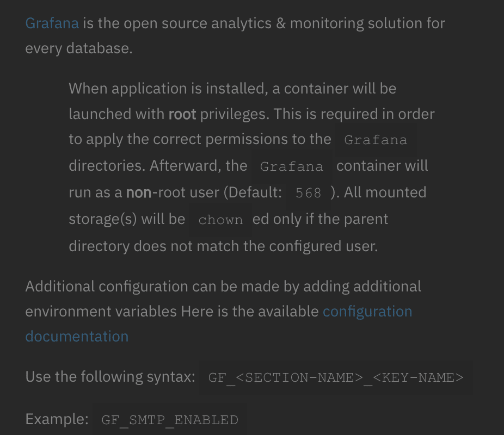
Task: Click the Grafana code before "container will"
Action: [x=292, y=166]
